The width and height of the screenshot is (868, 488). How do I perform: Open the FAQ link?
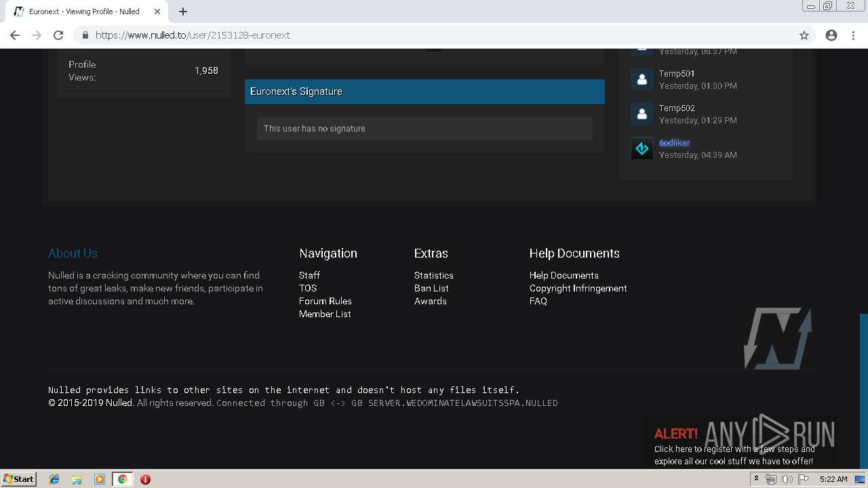[x=538, y=301]
